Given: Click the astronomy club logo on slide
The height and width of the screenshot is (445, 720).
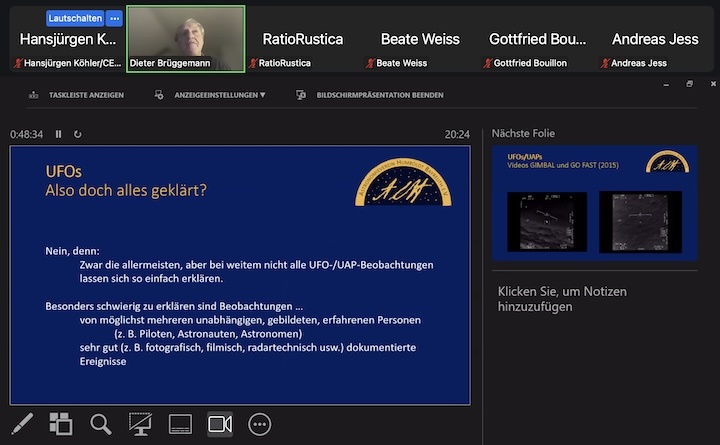Looking at the screenshot, I should tap(403, 182).
